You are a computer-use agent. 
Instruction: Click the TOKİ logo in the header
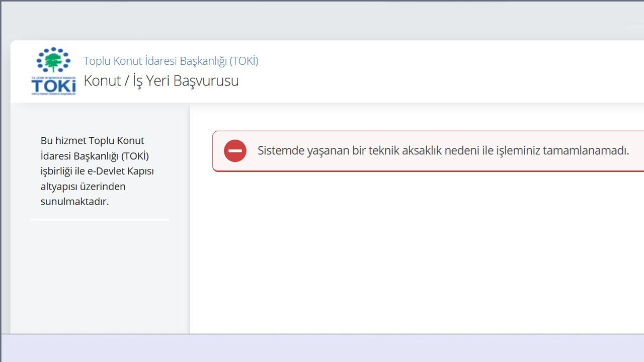53,71
